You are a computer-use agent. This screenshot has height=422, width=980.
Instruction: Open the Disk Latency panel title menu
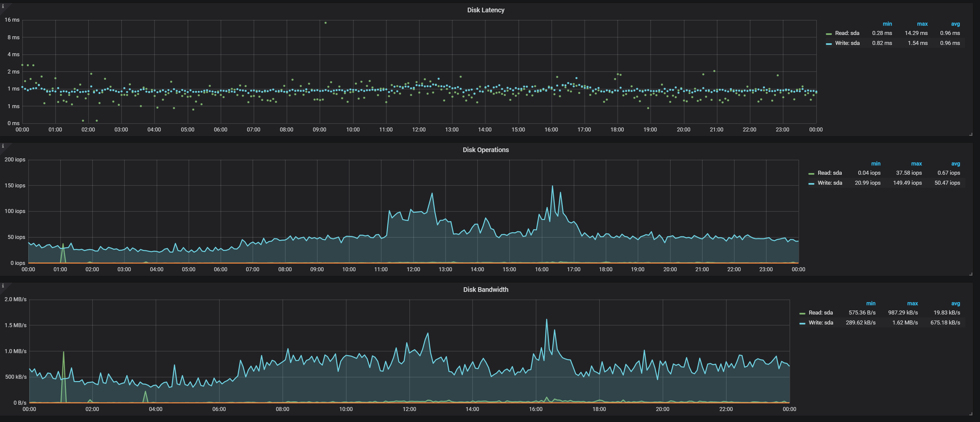pos(486,10)
